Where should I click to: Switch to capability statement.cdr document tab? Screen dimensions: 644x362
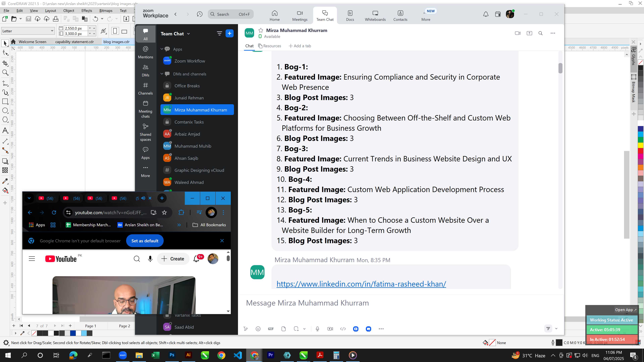74,42
